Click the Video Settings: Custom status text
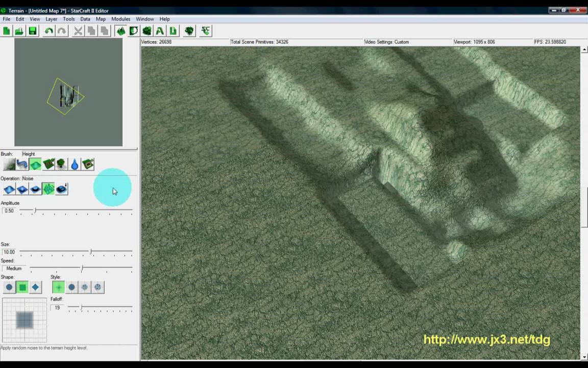Screen dimensions: 588x368 386,42
